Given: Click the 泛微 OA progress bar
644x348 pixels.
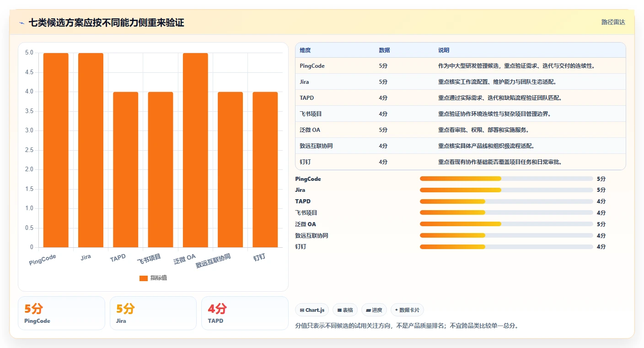Looking at the screenshot, I should click(506, 224).
